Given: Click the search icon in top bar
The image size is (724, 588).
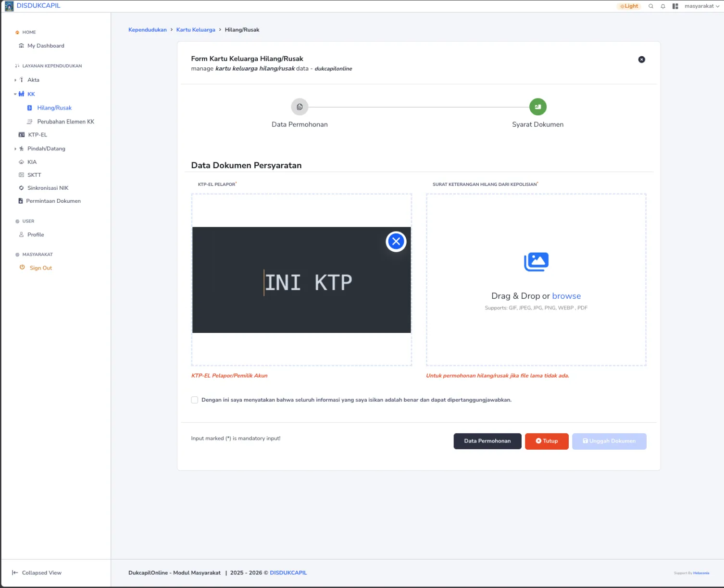Looking at the screenshot, I should click(651, 6).
